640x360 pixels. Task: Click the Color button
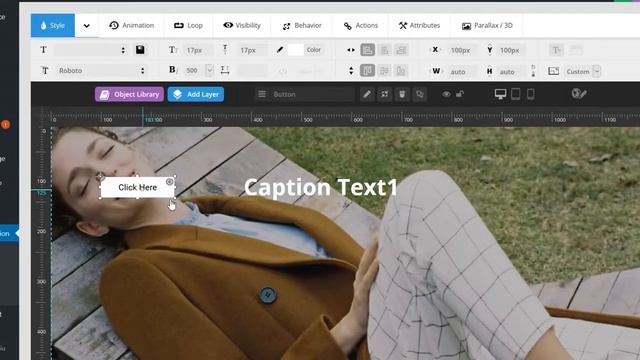313,50
